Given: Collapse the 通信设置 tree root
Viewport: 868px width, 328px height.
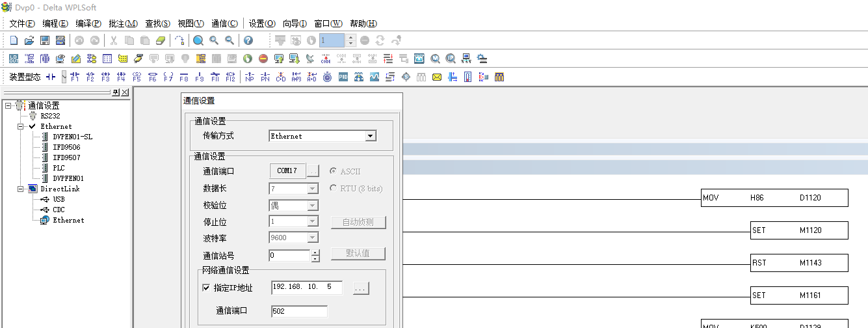Looking at the screenshot, I should pos(7,105).
